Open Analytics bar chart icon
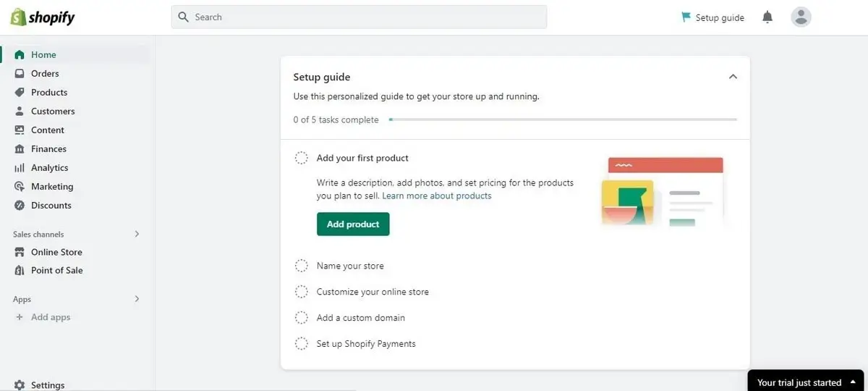This screenshot has height=391, width=868. point(20,168)
